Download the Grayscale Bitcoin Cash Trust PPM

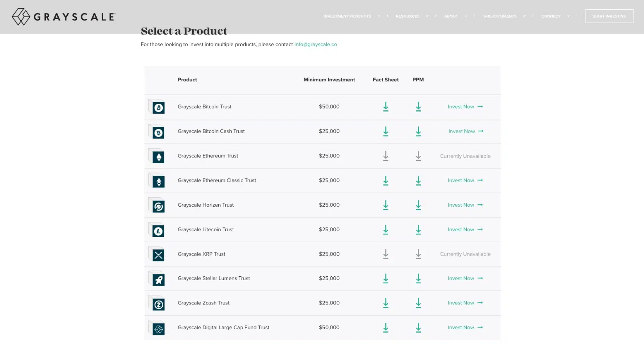pos(418,131)
